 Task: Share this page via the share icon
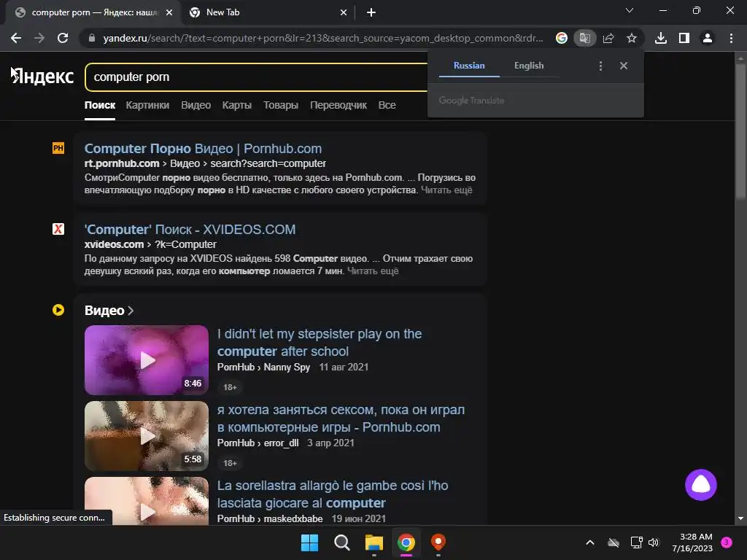pos(608,38)
